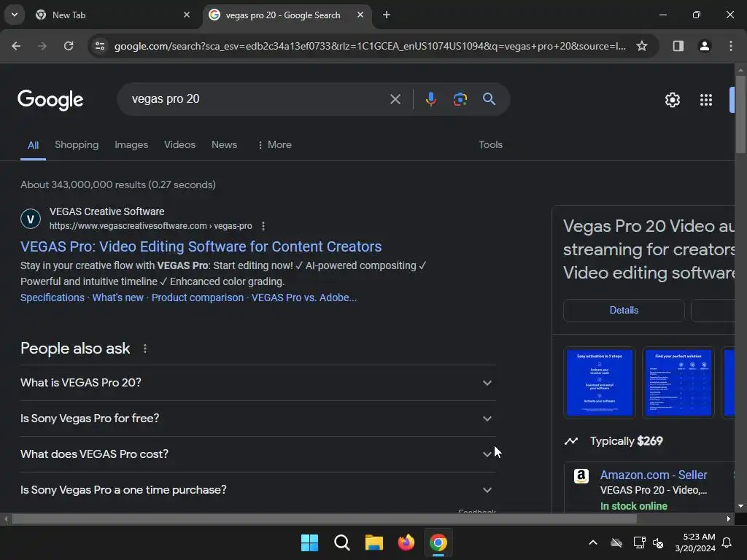Open Google quick settings gear
The image size is (747, 560).
[672, 100]
